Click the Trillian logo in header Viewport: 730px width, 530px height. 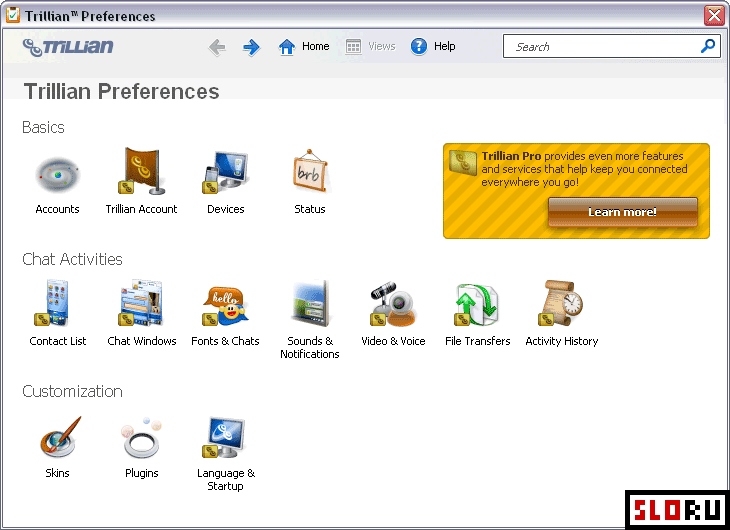68,47
